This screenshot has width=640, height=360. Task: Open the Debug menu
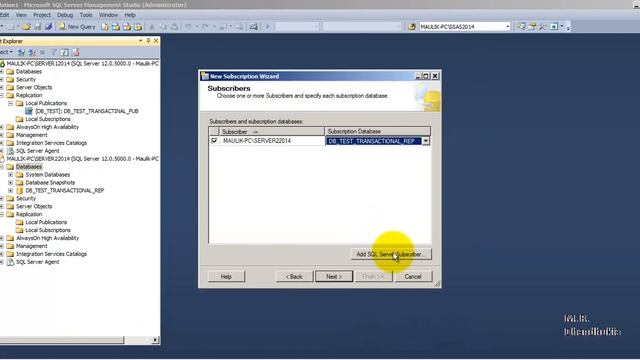coord(65,15)
